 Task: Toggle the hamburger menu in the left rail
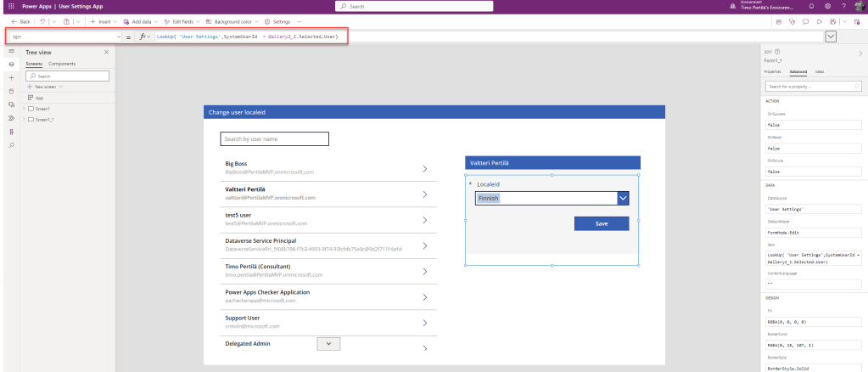tap(11, 52)
